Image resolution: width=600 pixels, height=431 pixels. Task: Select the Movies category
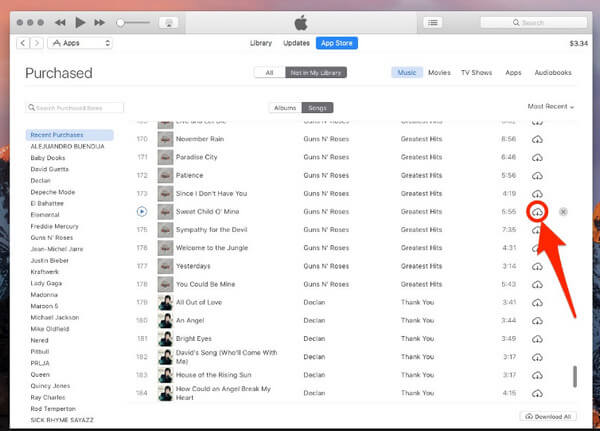point(439,72)
